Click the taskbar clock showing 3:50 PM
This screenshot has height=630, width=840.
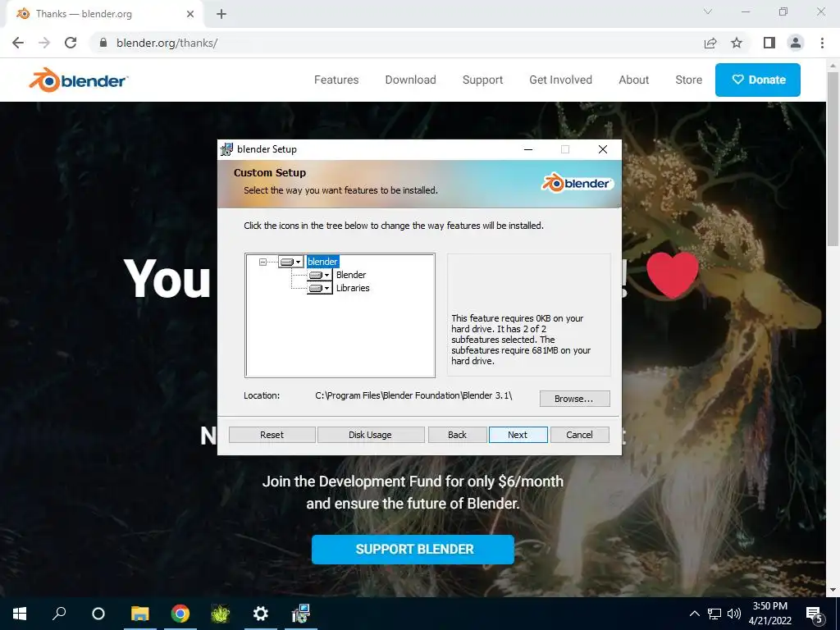[770, 614]
